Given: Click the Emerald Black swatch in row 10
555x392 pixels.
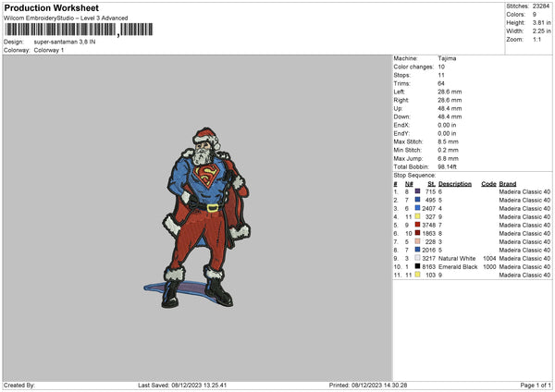Looking at the screenshot, I should (x=417, y=266).
